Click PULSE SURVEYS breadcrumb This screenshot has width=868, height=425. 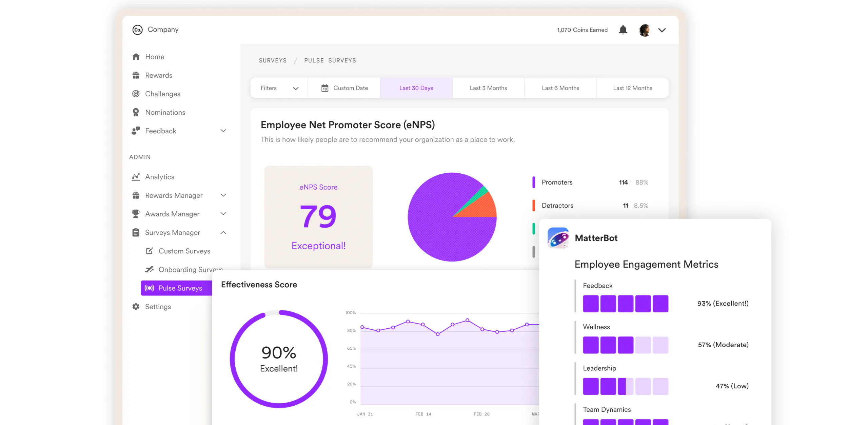[330, 60]
